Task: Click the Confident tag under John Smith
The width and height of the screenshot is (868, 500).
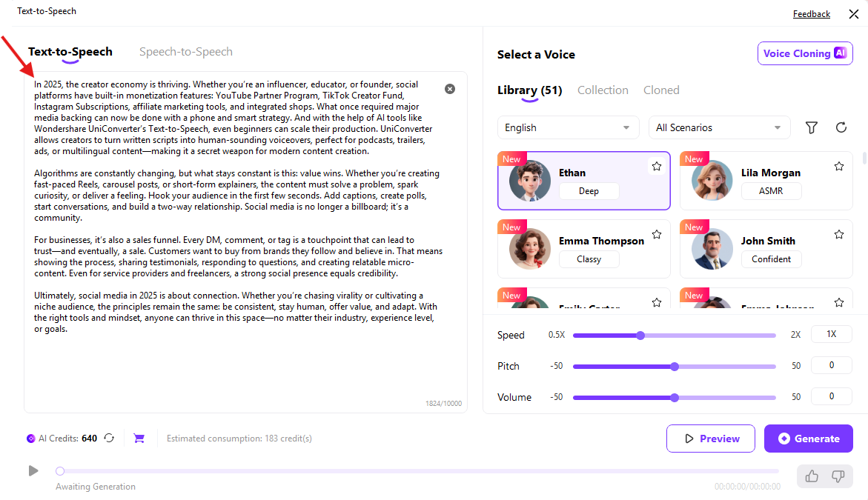Action: click(771, 259)
